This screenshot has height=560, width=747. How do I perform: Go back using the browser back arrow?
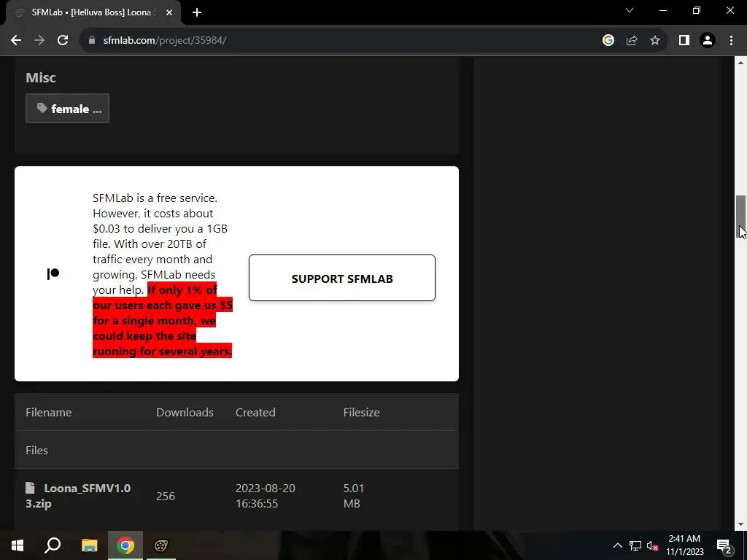coord(16,41)
